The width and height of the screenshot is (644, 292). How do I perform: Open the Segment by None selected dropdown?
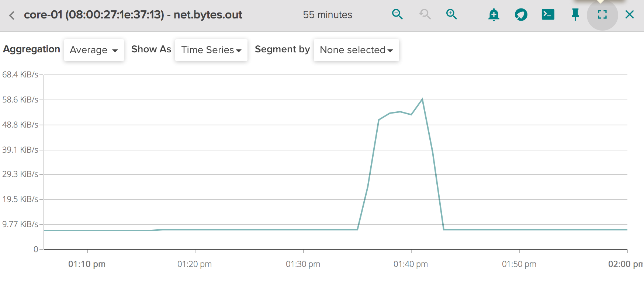coord(356,50)
